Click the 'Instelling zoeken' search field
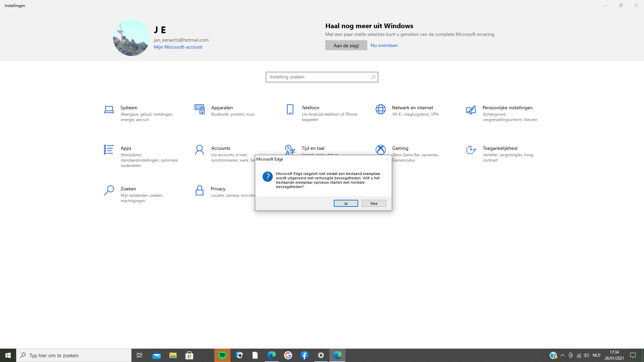The width and height of the screenshot is (644, 362). (x=319, y=77)
